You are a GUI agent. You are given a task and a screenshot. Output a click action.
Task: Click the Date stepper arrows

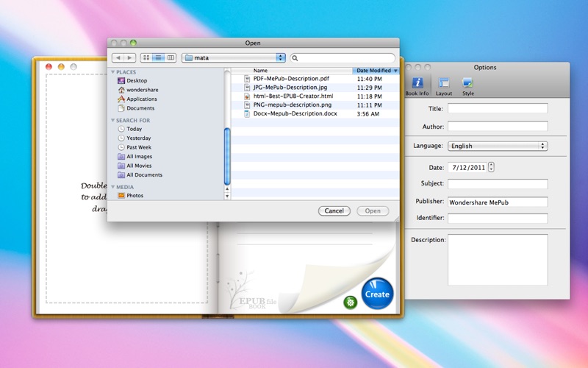[x=491, y=167]
